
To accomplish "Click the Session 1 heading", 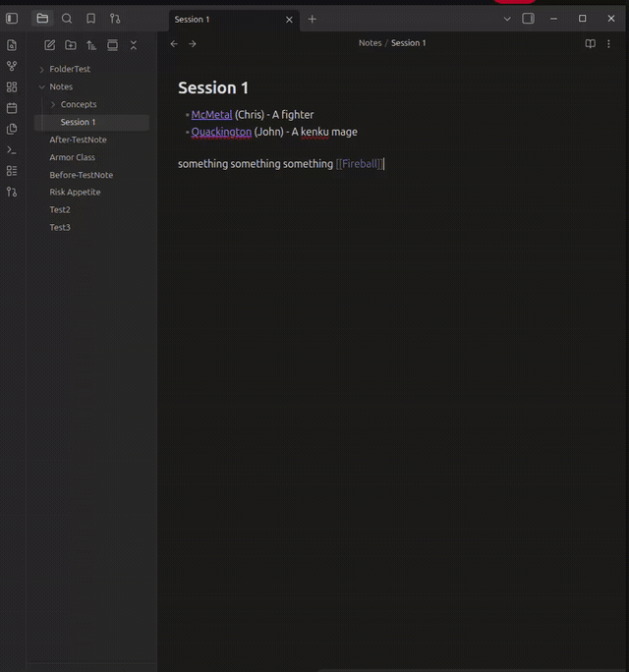I will pyautogui.click(x=213, y=87).
